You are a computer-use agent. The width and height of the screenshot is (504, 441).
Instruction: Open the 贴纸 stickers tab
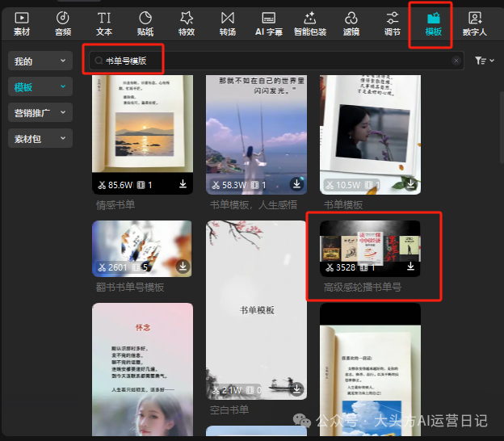(x=145, y=23)
